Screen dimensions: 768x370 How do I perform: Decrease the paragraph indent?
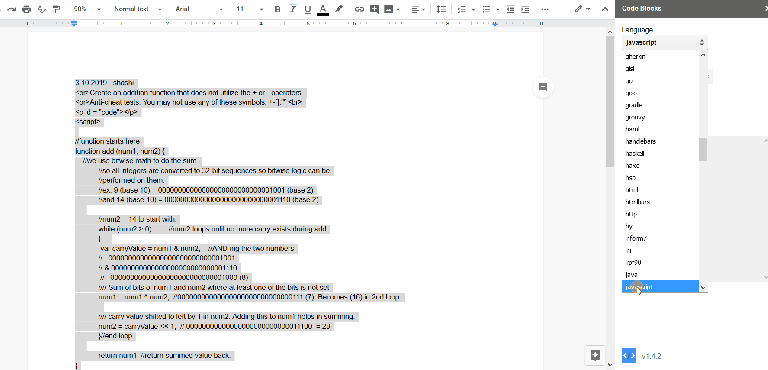pyautogui.click(x=510, y=9)
